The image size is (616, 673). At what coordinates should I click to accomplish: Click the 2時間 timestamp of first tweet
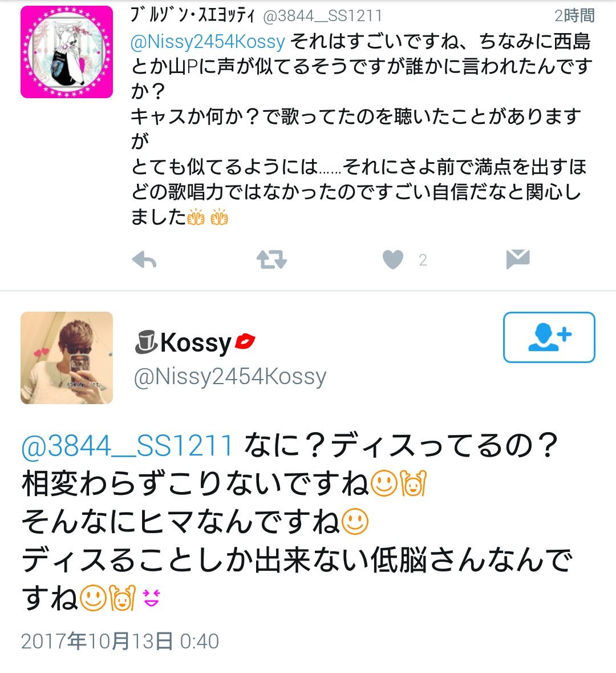click(x=574, y=16)
